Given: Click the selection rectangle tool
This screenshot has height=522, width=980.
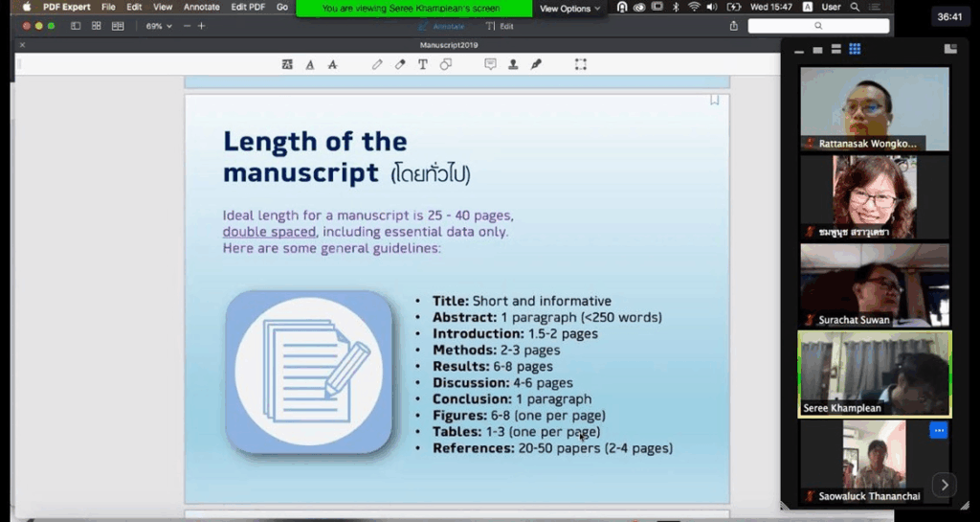Looking at the screenshot, I should pos(581,64).
